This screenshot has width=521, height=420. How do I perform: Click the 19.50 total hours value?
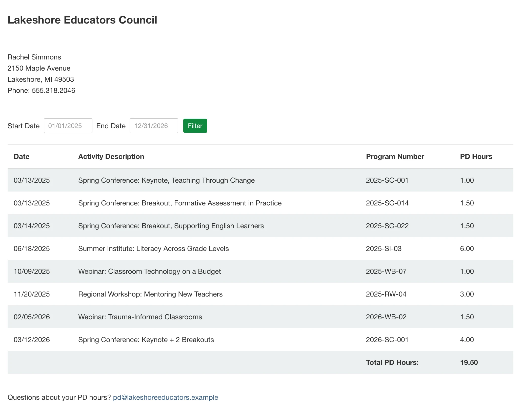point(469,362)
